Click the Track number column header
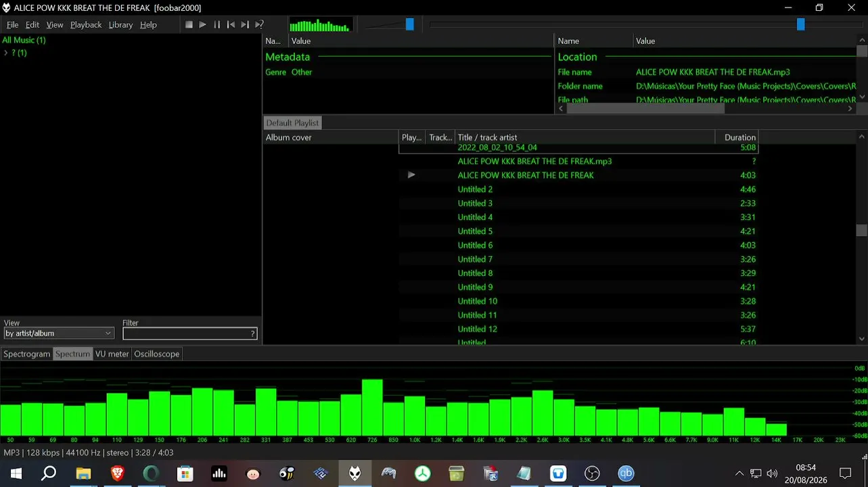 click(440, 137)
